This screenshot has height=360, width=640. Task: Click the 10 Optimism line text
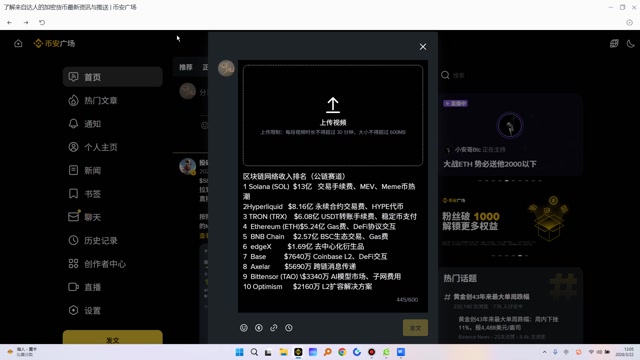[x=307, y=287]
